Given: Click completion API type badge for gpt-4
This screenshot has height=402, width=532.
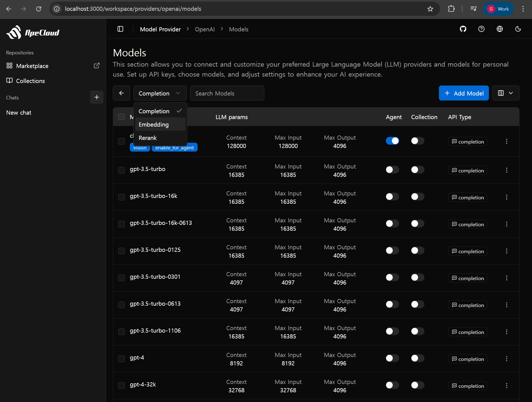Looking at the screenshot, I should [x=468, y=359].
